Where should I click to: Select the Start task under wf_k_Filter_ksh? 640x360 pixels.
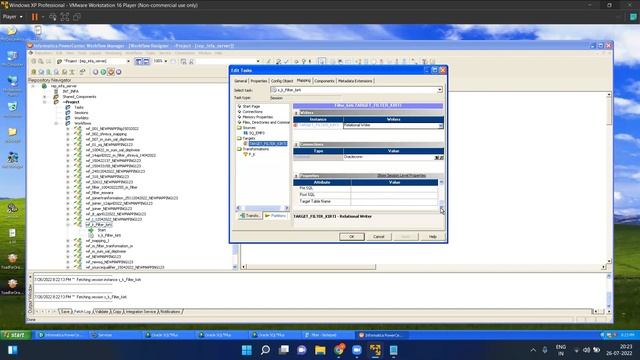102,230
